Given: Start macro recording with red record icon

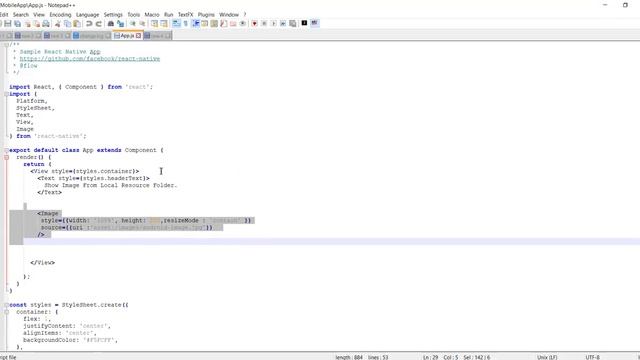Looking at the screenshot, I should 254,24.
